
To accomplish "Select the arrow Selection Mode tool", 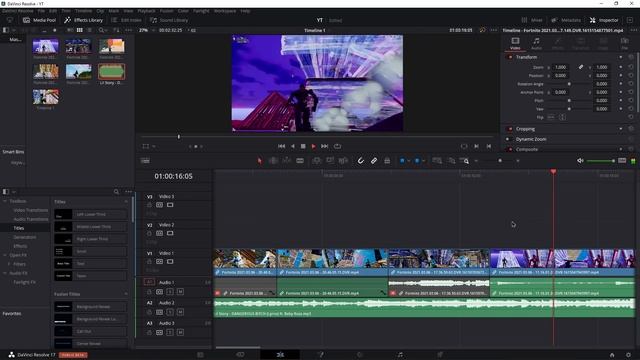I will click(260, 161).
